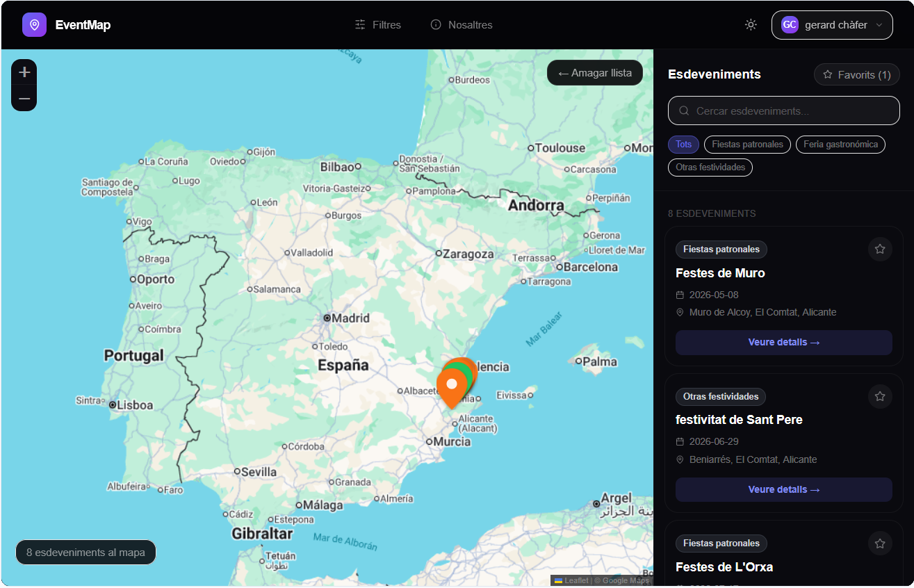Show Favorits (1) events
The height and width of the screenshot is (588, 914).
pos(857,74)
